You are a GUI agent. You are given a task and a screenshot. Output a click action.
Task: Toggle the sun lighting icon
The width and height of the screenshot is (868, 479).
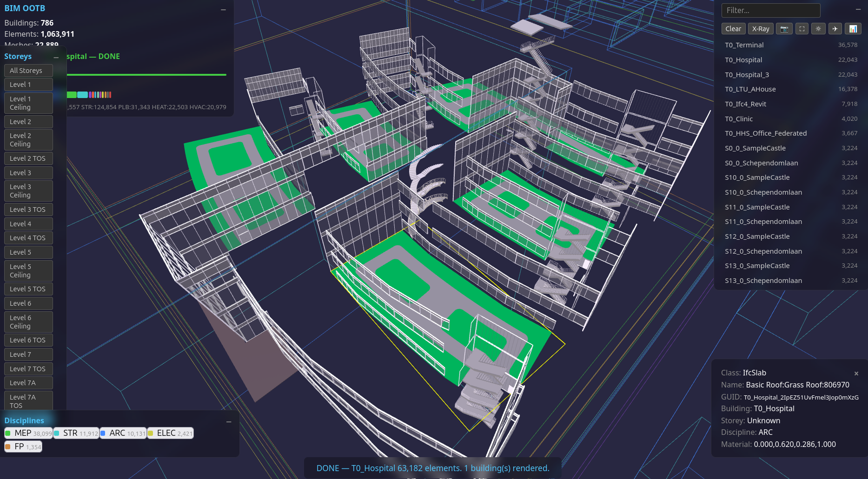pyautogui.click(x=818, y=28)
